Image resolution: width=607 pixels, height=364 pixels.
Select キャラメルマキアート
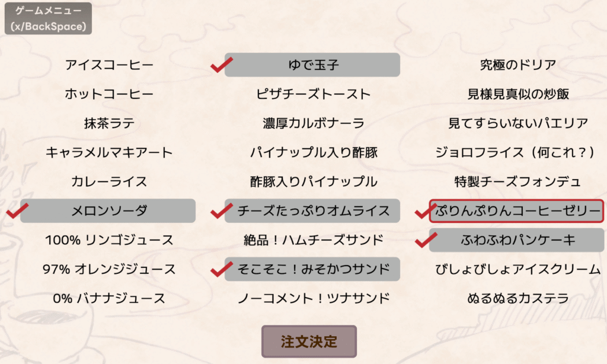click(x=107, y=152)
